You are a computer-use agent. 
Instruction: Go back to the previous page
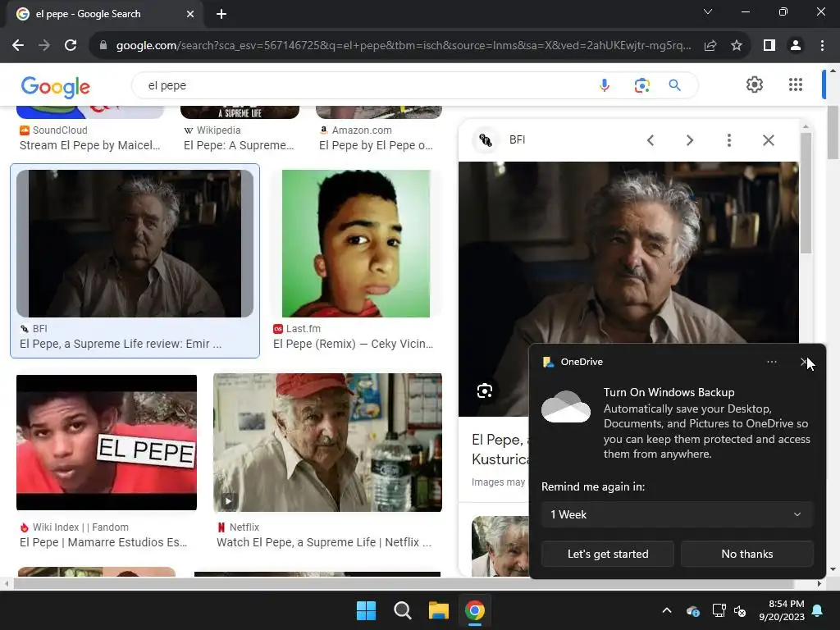click(18, 46)
